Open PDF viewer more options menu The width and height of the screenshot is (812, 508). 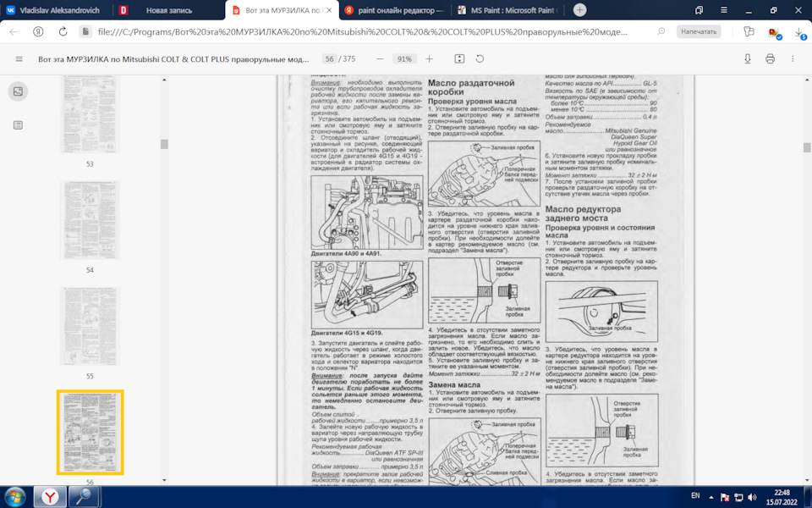pyautogui.click(x=793, y=59)
